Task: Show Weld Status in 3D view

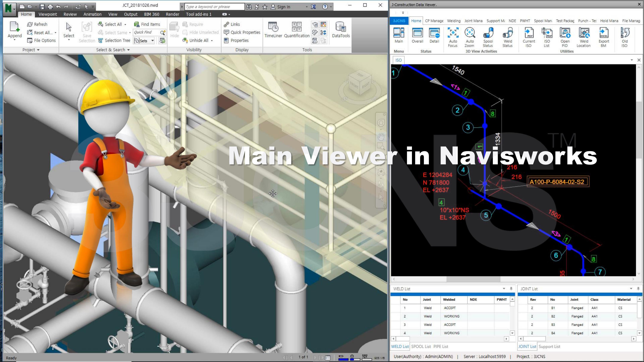Action: click(x=507, y=37)
